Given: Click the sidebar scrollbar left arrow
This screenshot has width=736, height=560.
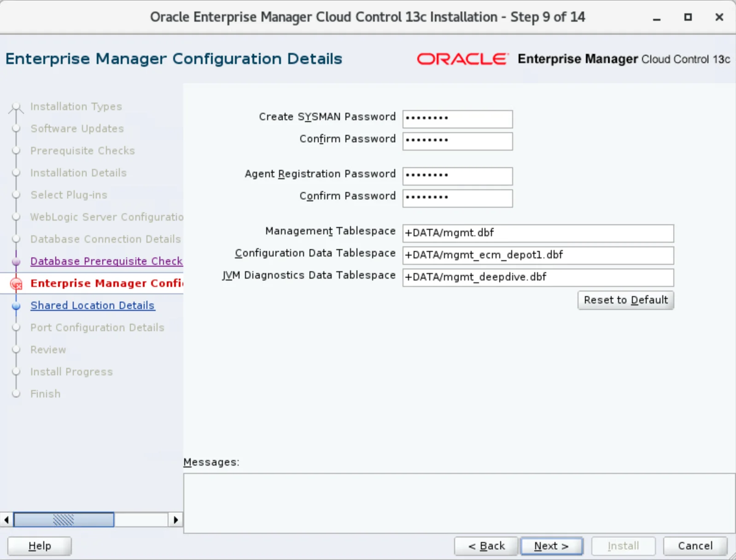Looking at the screenshot, I should click(6, 520).
